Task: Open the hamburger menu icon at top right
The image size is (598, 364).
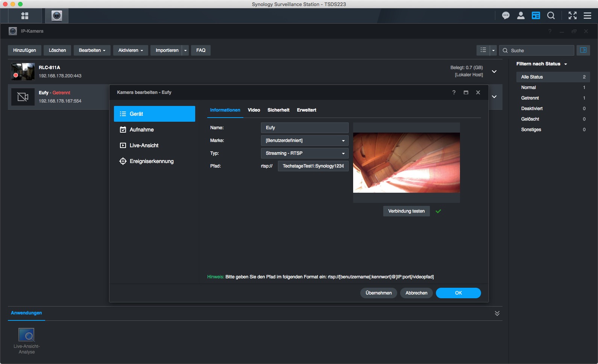Action: [587, 15]
